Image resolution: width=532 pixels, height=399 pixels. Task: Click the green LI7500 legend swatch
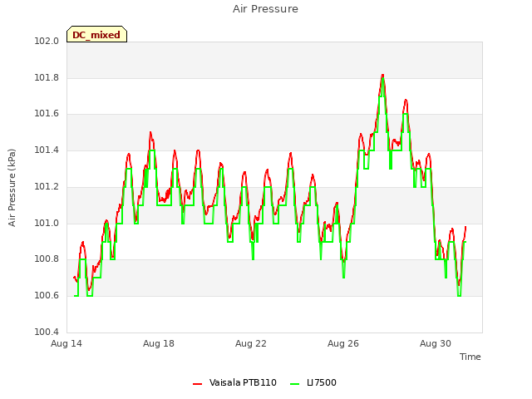pos(295,383)
